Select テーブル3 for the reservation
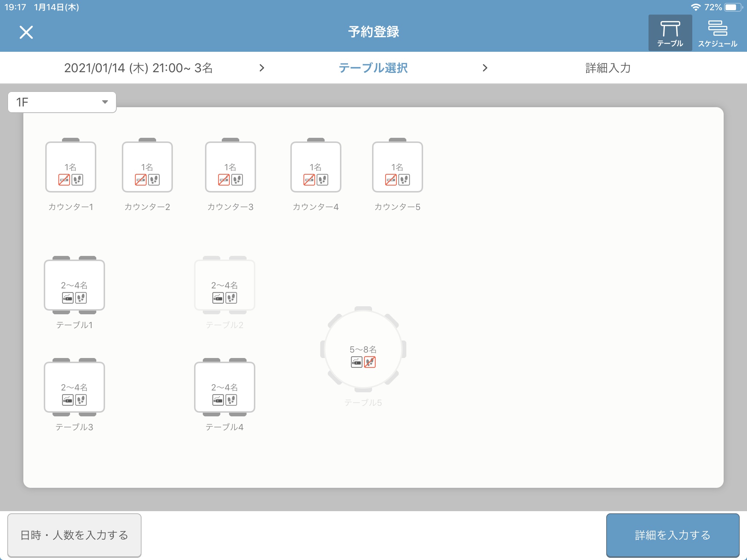Screen dimensions: 747x560 point(74,387)
